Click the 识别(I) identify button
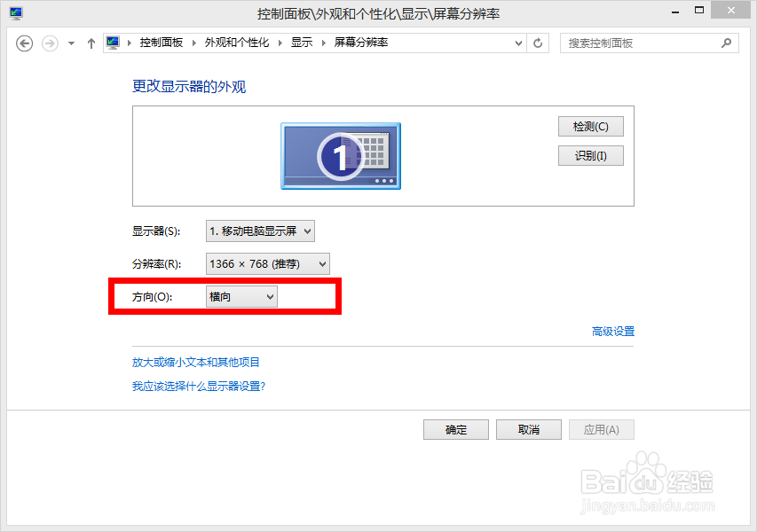This screenshot has height=532, width=757. (590, 155)
